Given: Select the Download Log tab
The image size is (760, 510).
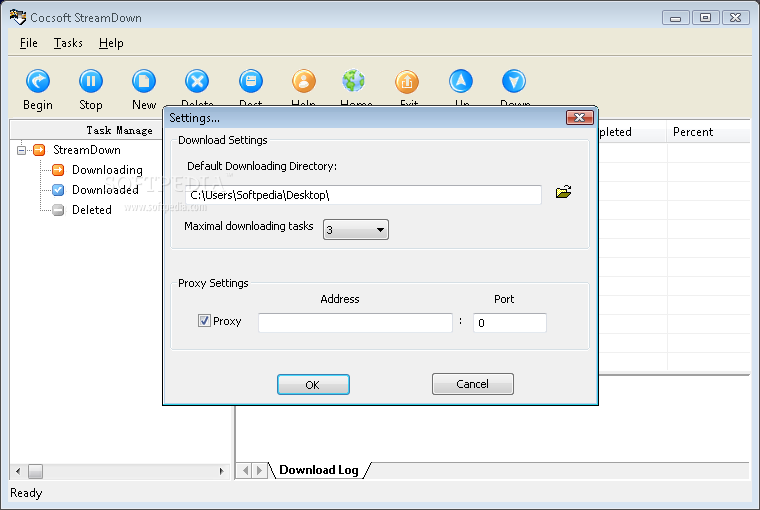Looking at the screenshot, I should (319, 470).
